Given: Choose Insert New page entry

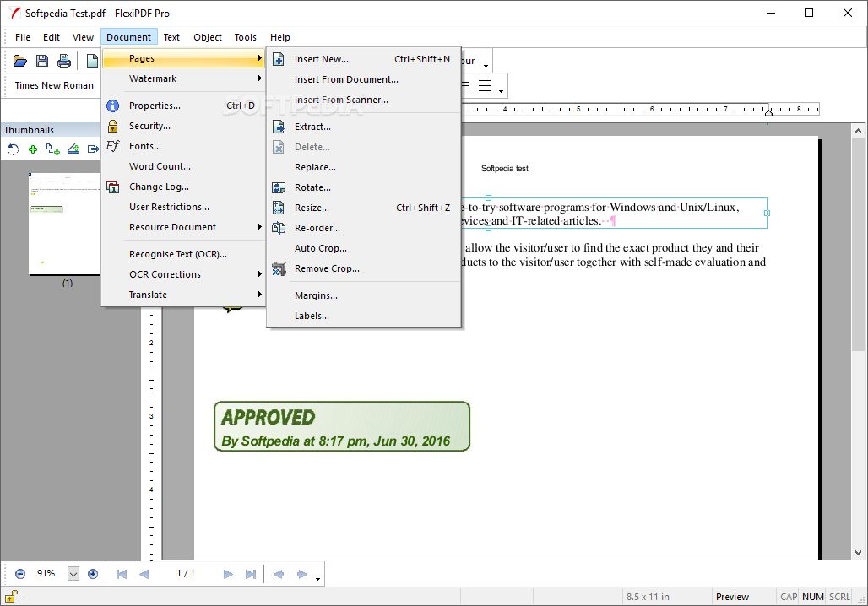Looking at the screenshot, I should (364, 59).
